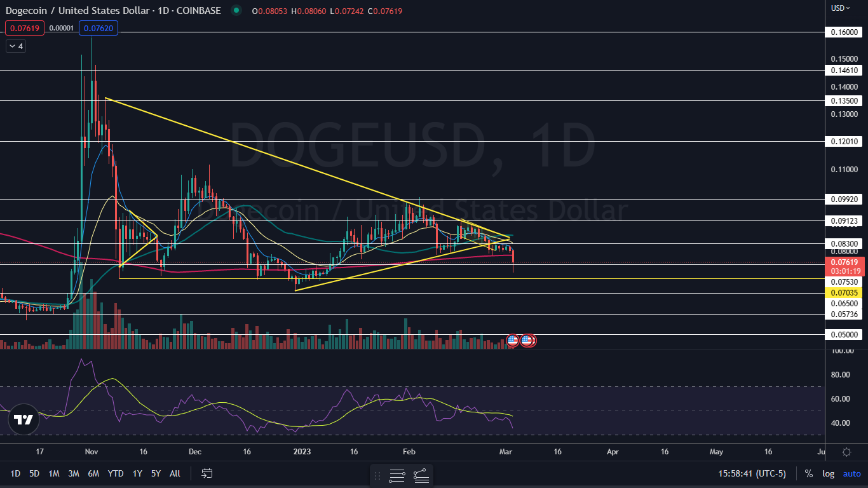Screen dimensions: 868x488
Task: Toggle percent scale mode
Action: (808, 473)
